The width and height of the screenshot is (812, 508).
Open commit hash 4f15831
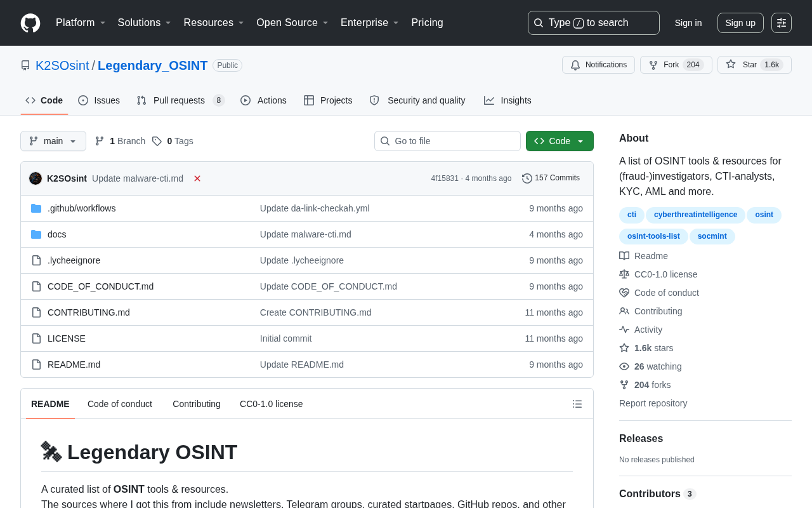pos(445,178)
